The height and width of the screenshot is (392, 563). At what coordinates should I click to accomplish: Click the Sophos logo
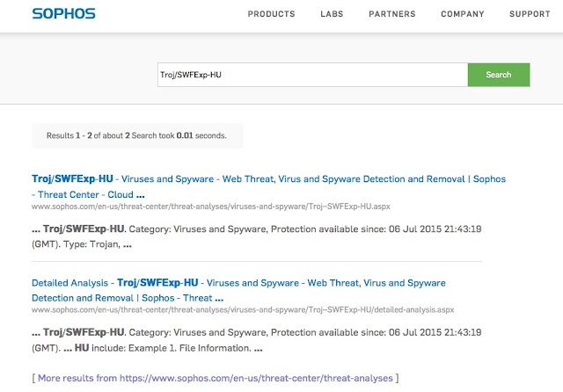[x=63, y=14]
